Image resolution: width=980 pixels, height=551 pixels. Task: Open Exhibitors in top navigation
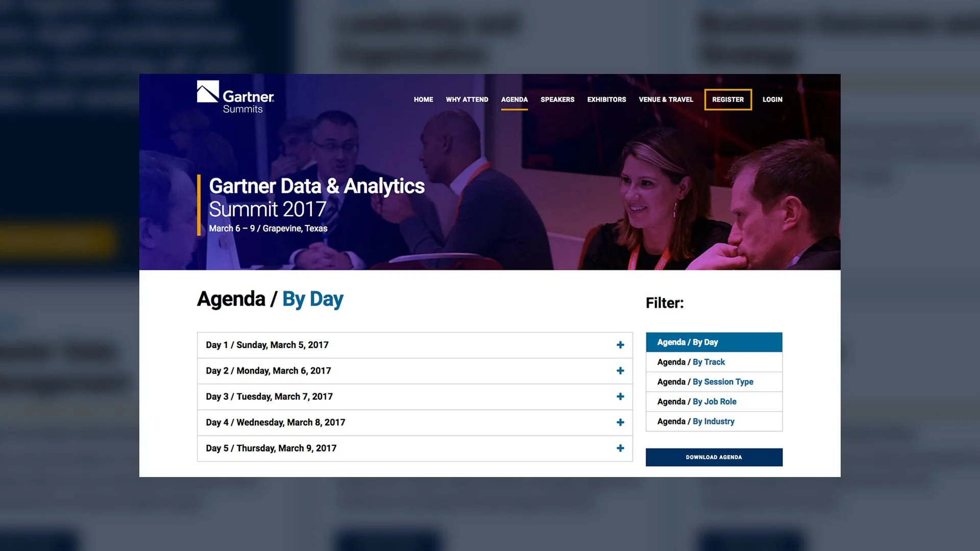point(606,99)
